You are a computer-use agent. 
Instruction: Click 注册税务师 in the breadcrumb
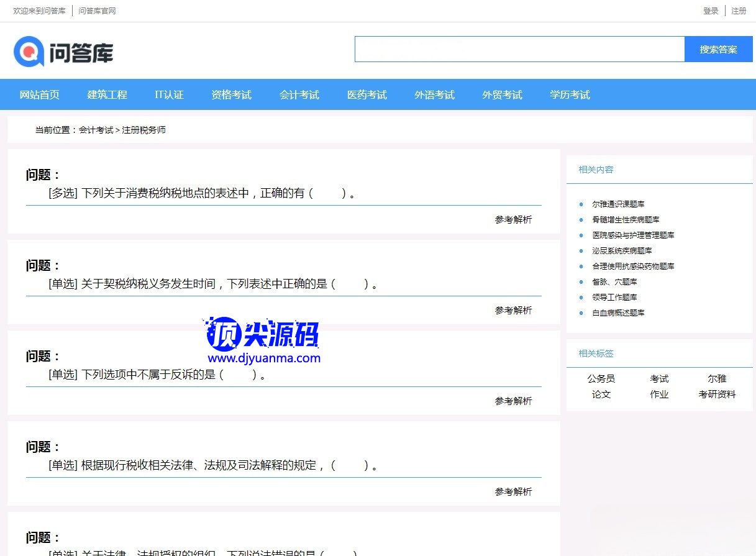[x=143, y=130]
